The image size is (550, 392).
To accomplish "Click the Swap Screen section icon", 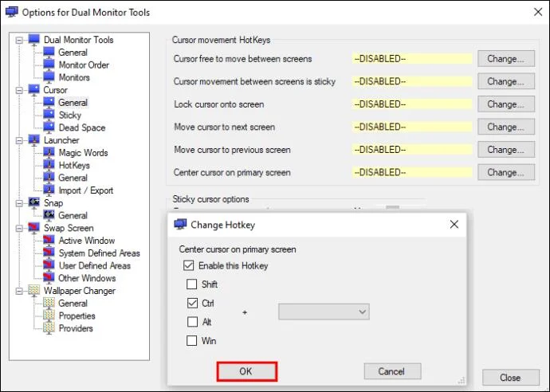I will (x=34, y=228).
